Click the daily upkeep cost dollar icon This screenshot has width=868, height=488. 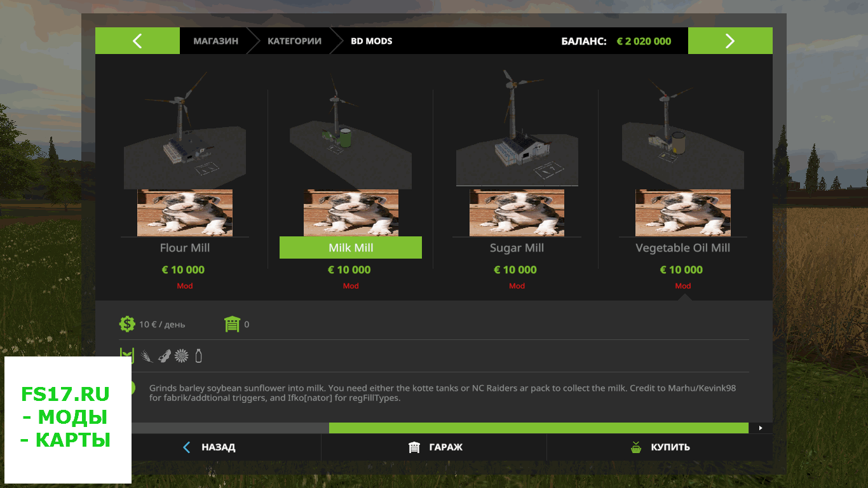pos(127,324)
